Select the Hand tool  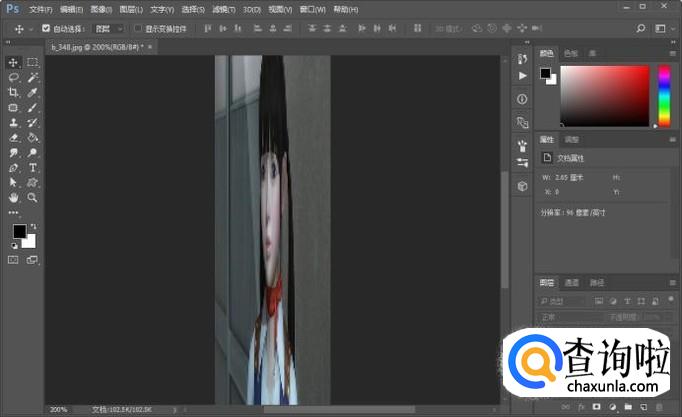(x=13, y=198)
